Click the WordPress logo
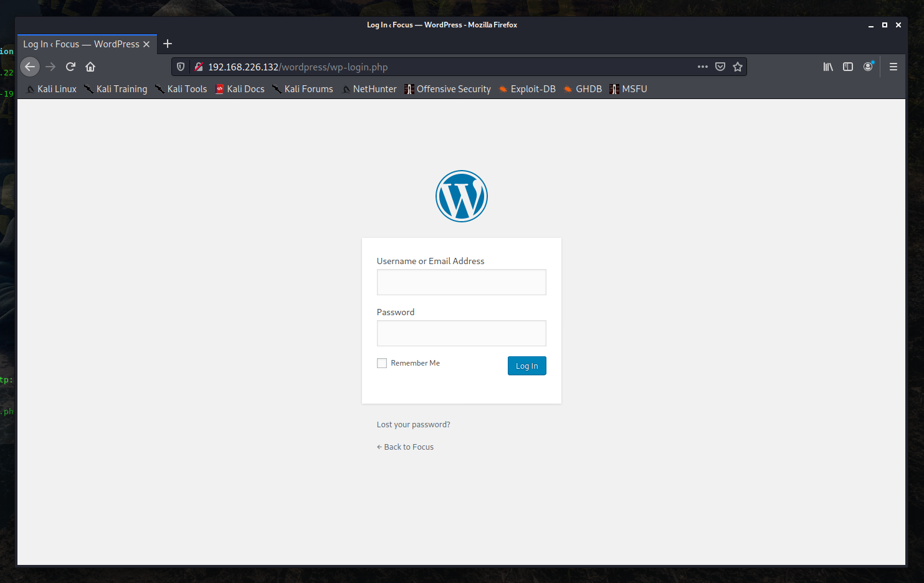The width and height of the screenshot is (924, 583). 462,196
